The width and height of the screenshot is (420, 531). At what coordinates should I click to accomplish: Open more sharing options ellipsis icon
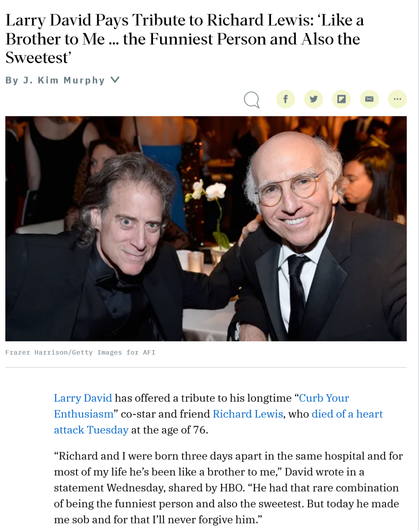(x=397, y=99)
